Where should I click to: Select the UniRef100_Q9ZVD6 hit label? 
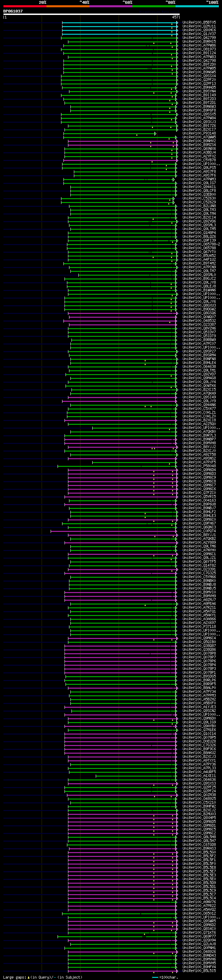coord(199,221)
